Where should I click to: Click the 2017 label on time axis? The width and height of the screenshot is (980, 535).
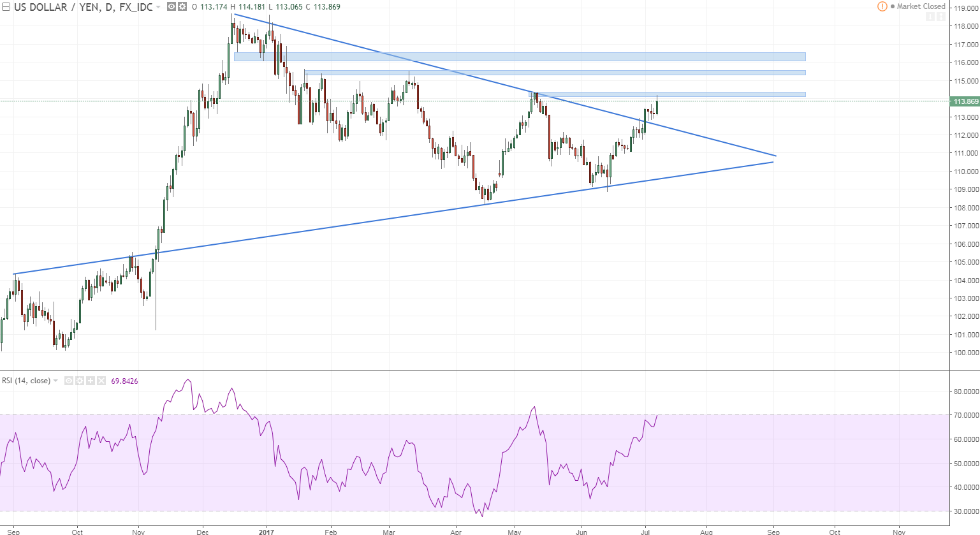[x=267, y=532]
